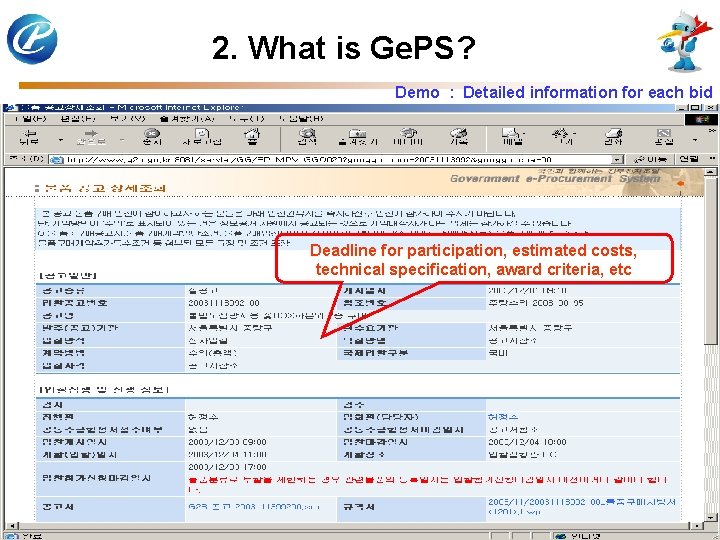Image resolution: width=720 pixels, height=540 pixels.
Task: Open the dropdown arrow after the last toolbar icon
Action: tap(695, 139)
